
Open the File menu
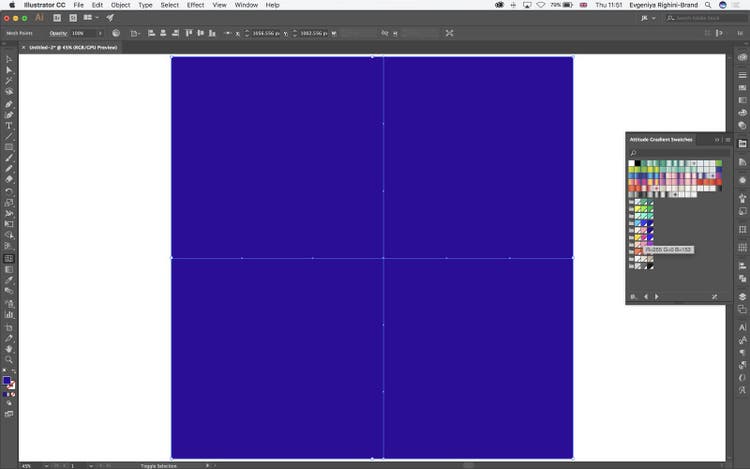(x=78, y=5)
